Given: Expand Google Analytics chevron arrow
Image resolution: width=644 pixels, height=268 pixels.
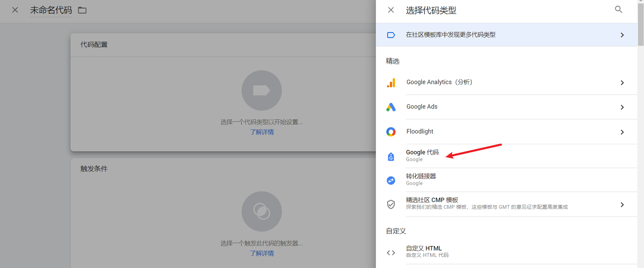Looking at the screenshot, I should coord(622,83).
